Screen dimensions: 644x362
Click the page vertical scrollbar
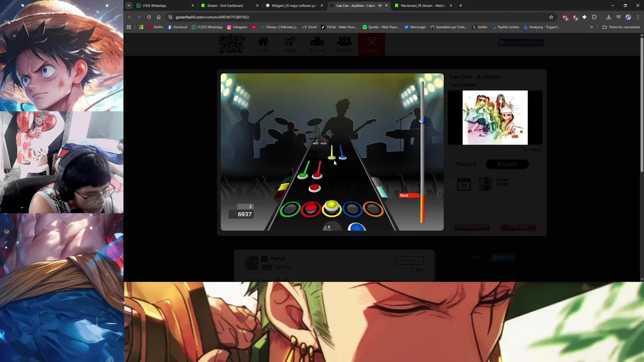click(641, 106)
